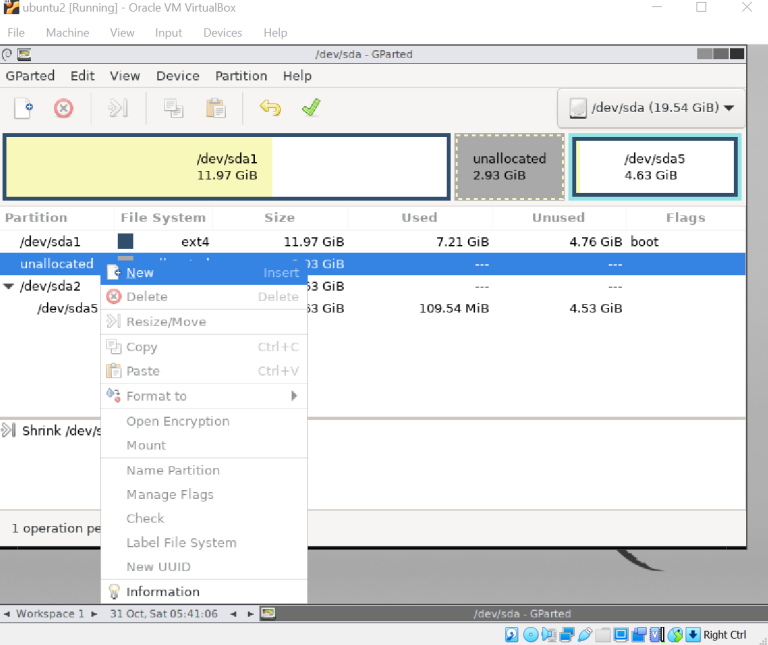This screenshot has width=768, height=645.
Task: Click the New partition toolbar icon
Action: click(23, 108)
